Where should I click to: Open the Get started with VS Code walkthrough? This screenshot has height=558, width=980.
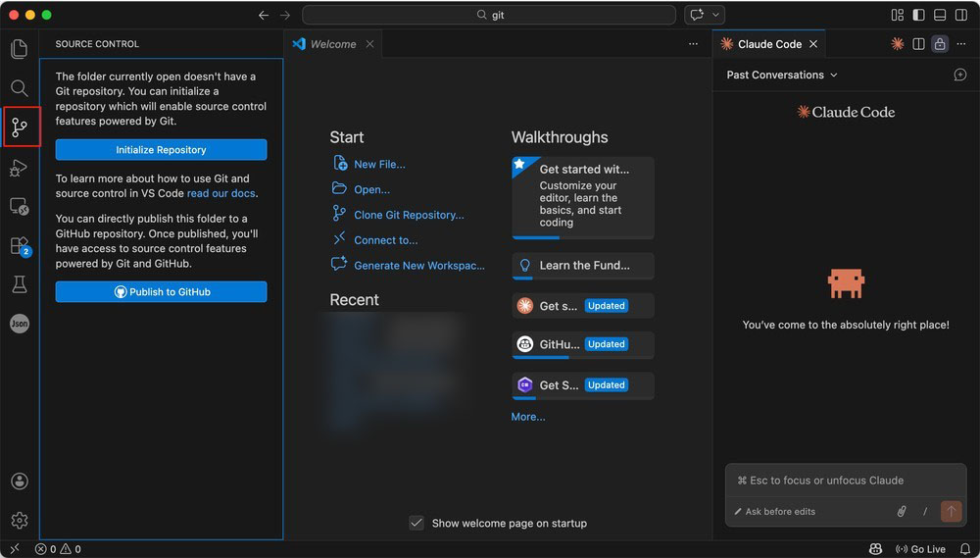pyautogui.click(x=583, y=198)
